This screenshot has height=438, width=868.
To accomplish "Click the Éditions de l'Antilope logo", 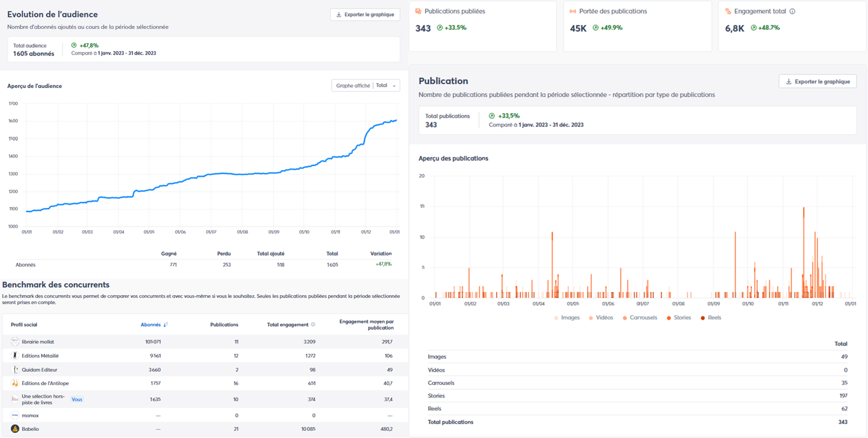I will 15,383.
